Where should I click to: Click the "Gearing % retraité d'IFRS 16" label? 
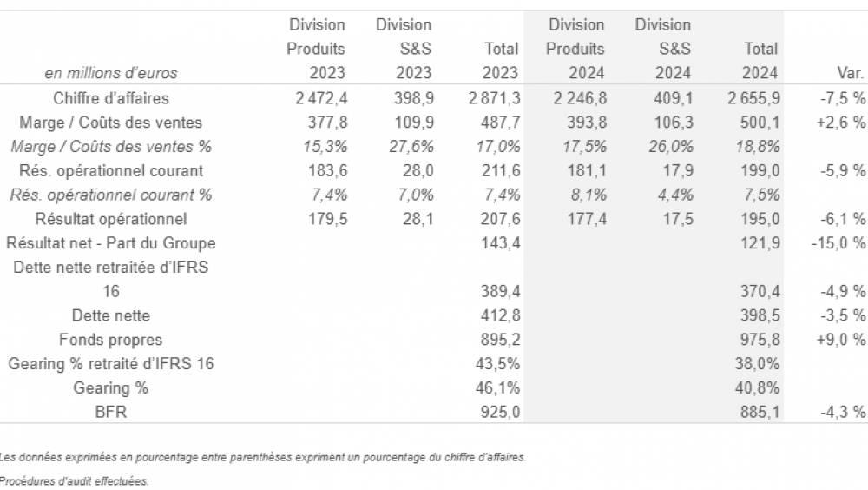point(111,364)
